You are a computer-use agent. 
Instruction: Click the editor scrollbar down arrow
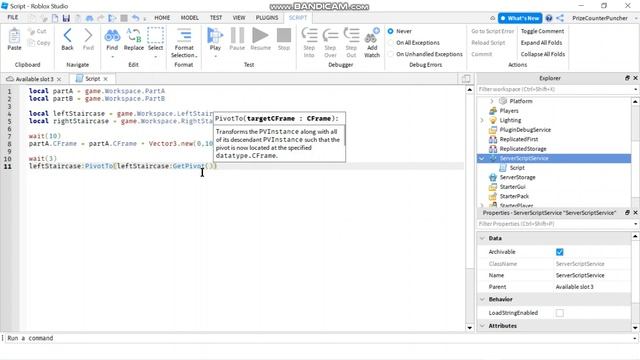point(469,327)
